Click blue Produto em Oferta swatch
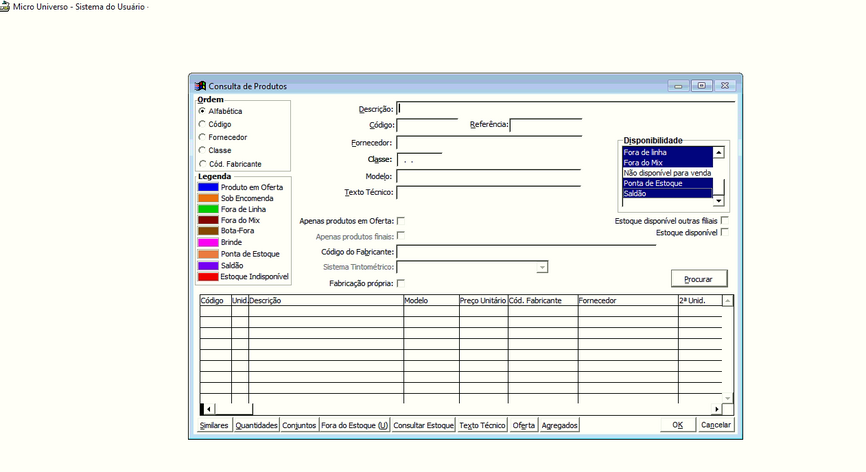This screenshot has width=866, height=472. 208,187
